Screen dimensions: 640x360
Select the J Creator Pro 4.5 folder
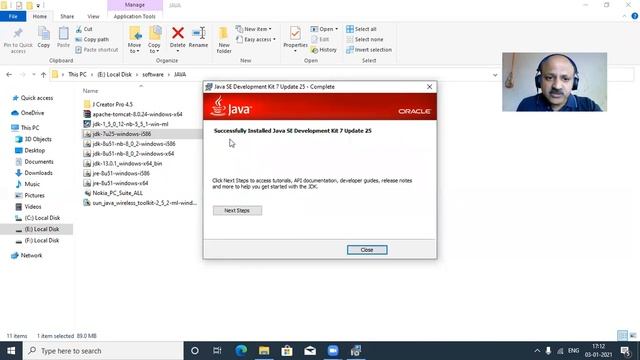coord(108,104)
